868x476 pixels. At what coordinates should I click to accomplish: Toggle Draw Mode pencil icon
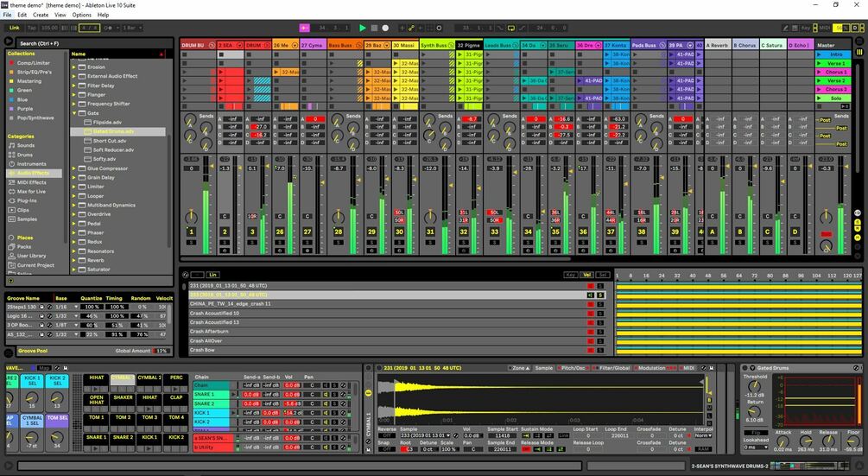pyautogui.click(x=785, y=28)
